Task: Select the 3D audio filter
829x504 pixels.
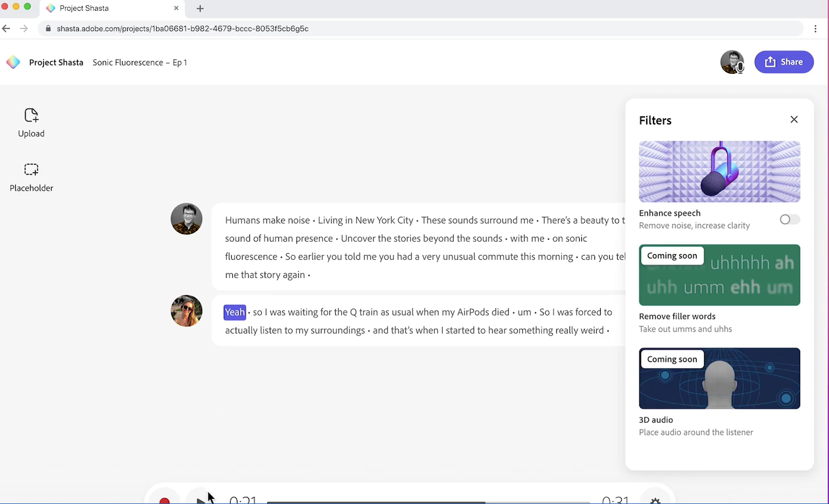Action: [x=719, y=379]
